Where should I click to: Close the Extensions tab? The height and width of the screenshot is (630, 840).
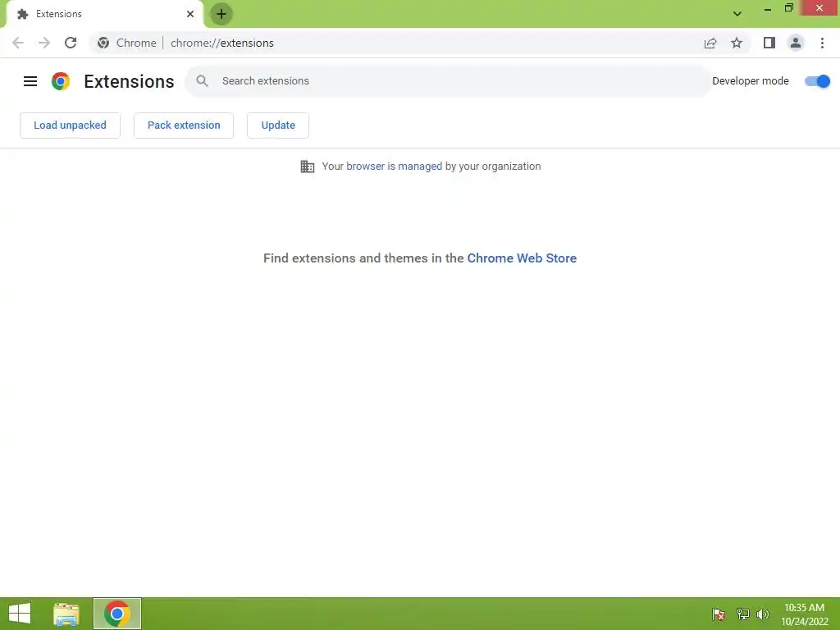(190, 14)
